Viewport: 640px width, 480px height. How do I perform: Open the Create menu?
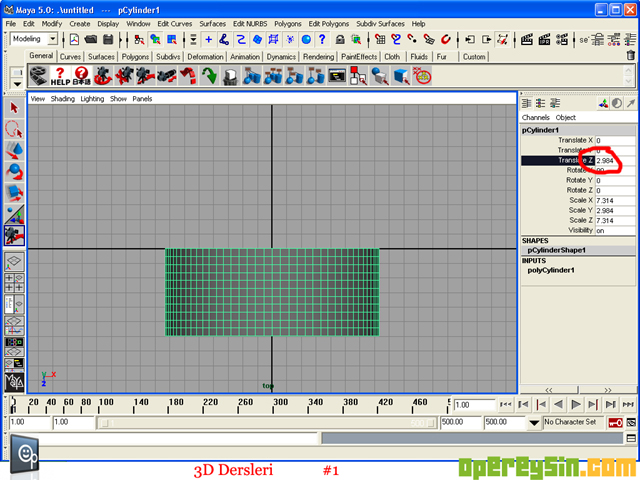tap(80, 24)
